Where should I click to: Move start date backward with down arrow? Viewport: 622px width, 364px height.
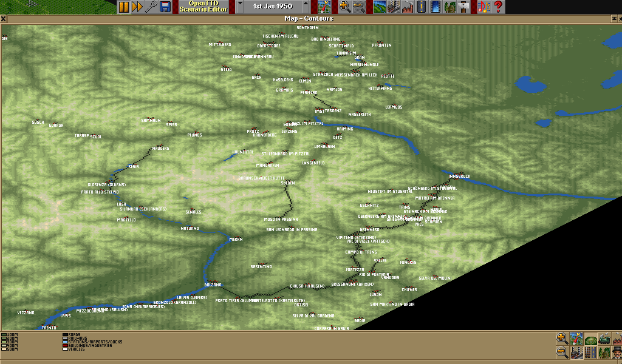(x=239, y=7)
